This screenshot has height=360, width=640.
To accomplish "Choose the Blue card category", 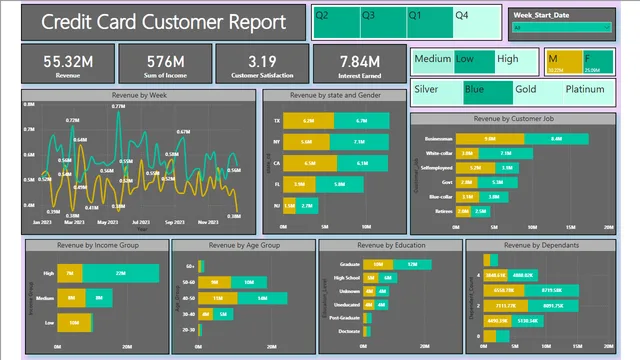I will tap(488, 92).
